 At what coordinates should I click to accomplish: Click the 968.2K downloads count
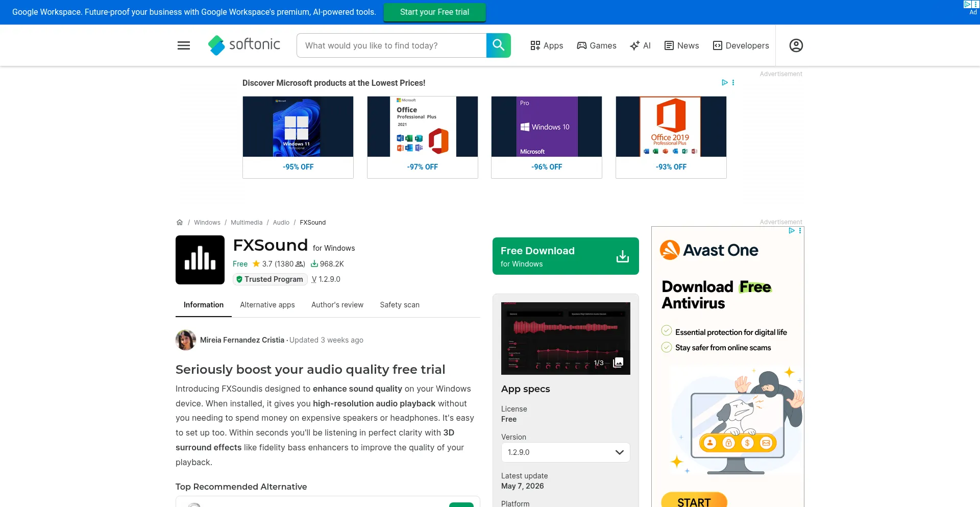point(327,264)
